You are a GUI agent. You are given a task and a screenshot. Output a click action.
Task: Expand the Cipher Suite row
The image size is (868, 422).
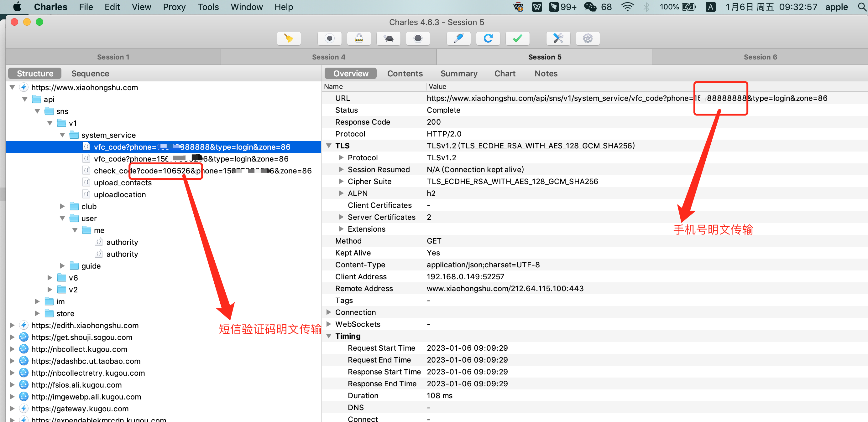[x=341, y=181]
